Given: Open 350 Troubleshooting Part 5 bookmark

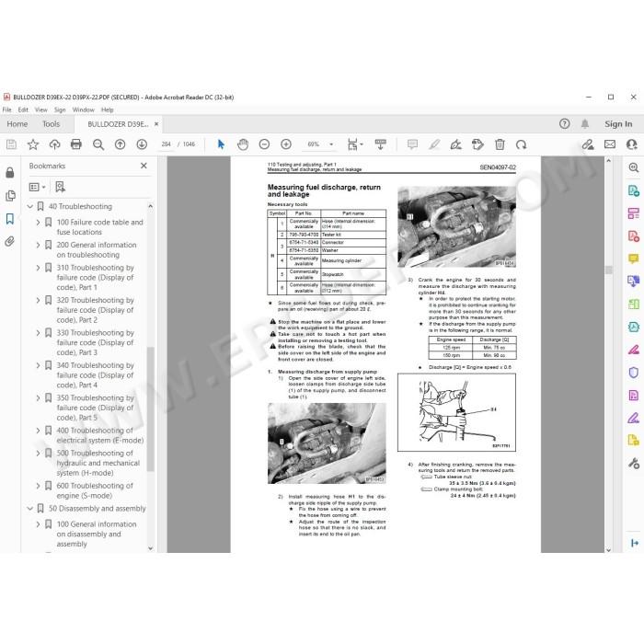Looking at the screenshot, I should (x=95, y=408).
